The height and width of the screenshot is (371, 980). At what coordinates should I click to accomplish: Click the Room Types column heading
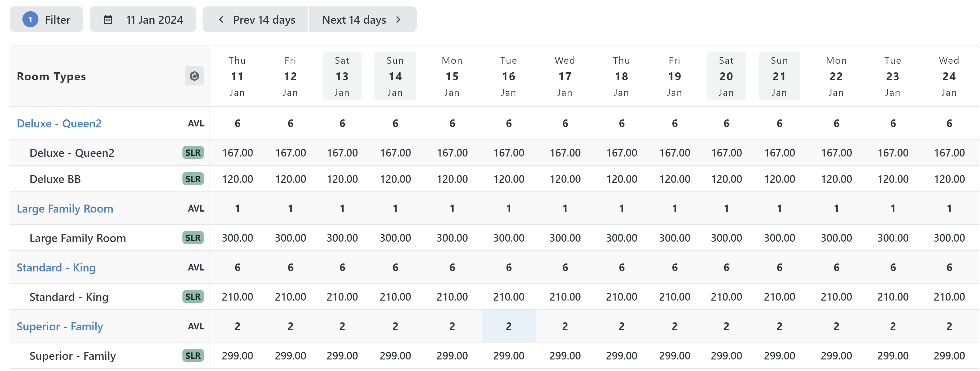pyautogui.click(x=51, y=77)
